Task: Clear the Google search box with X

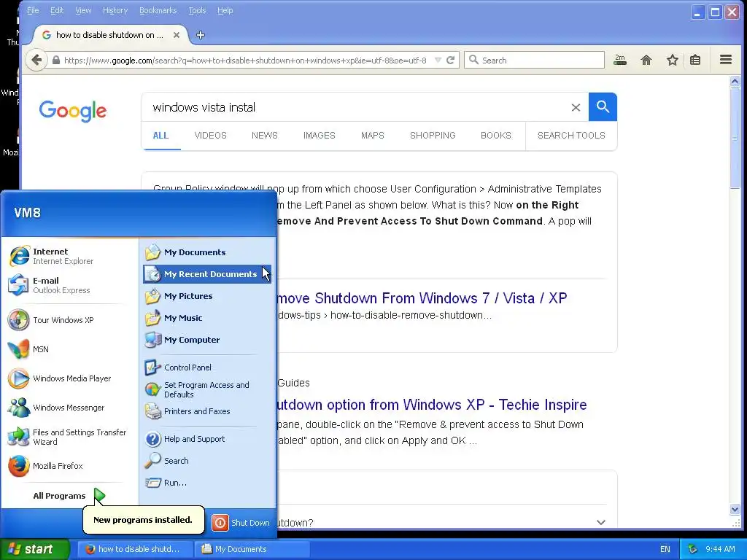Action: coord(576,108)
